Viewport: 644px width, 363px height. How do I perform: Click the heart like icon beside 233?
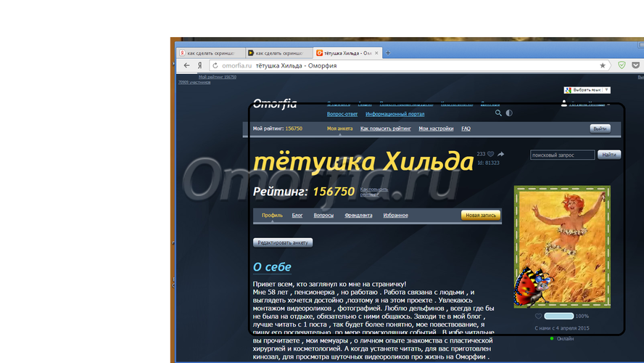tap(490, 154)
